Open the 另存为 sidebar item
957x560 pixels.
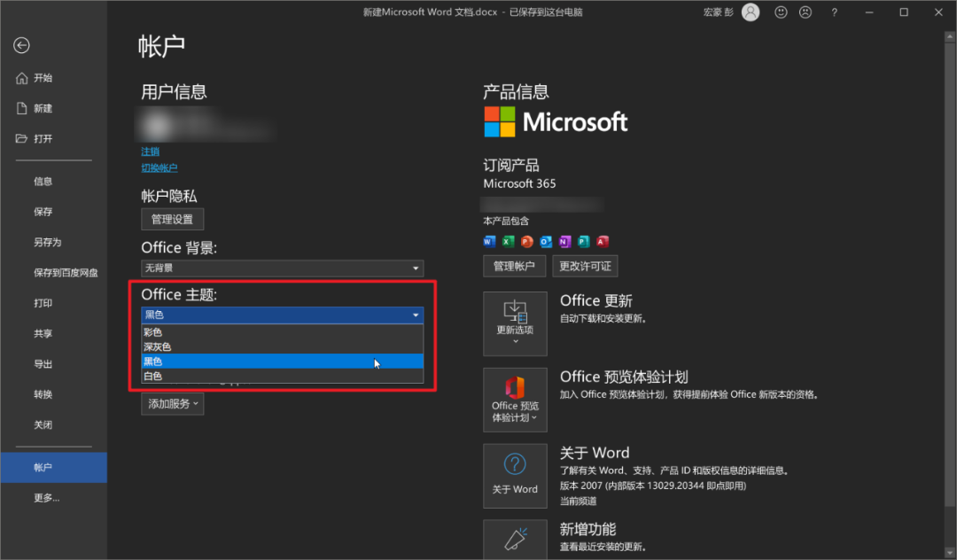pyautogui.click(x=54, y=242)
